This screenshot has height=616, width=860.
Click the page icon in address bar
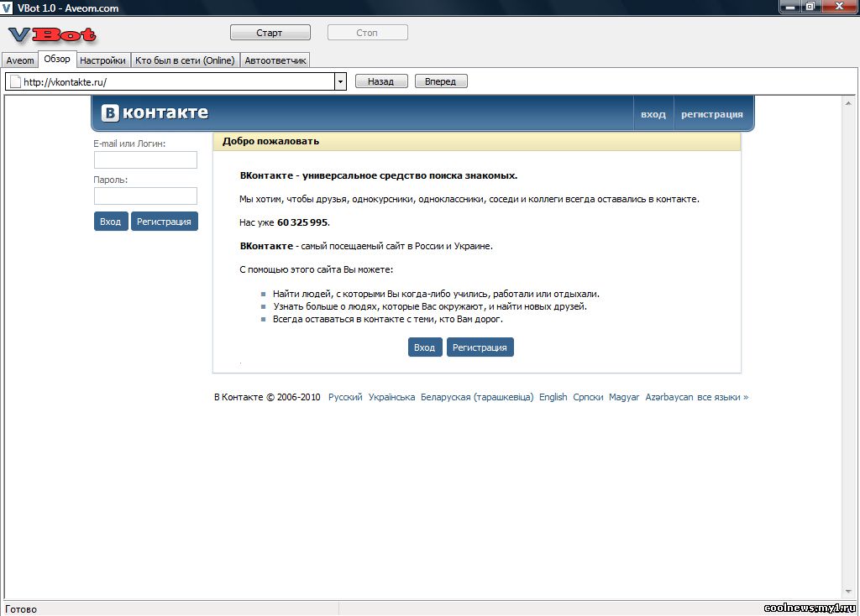15,81
